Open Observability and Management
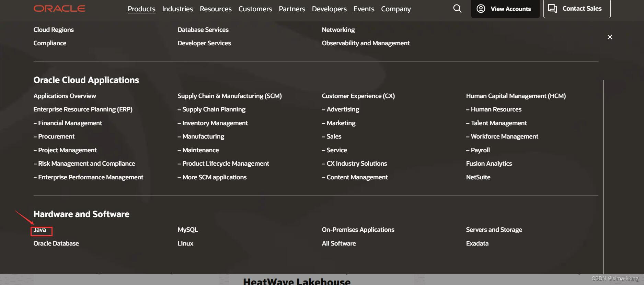 [366, 43]
